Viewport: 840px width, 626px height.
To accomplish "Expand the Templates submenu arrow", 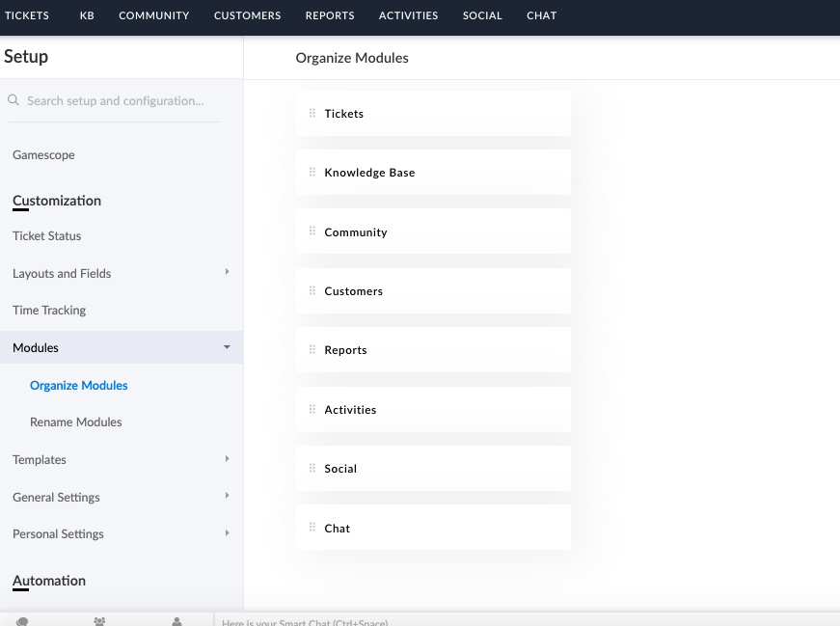I will [x=228, y=459].
